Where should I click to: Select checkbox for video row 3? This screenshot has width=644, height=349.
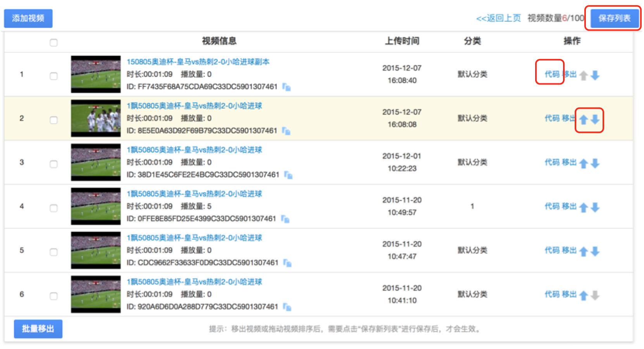[53, 164]
